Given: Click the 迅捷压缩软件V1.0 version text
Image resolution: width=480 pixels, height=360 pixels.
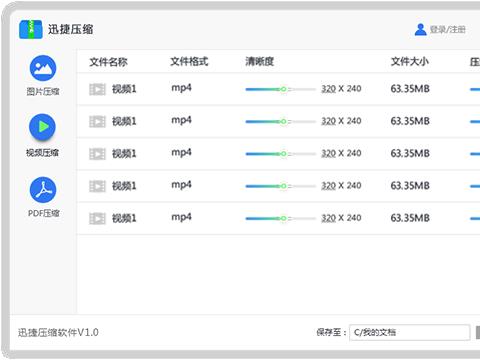Looking at the screenshot, I should [x=58, y=332].
